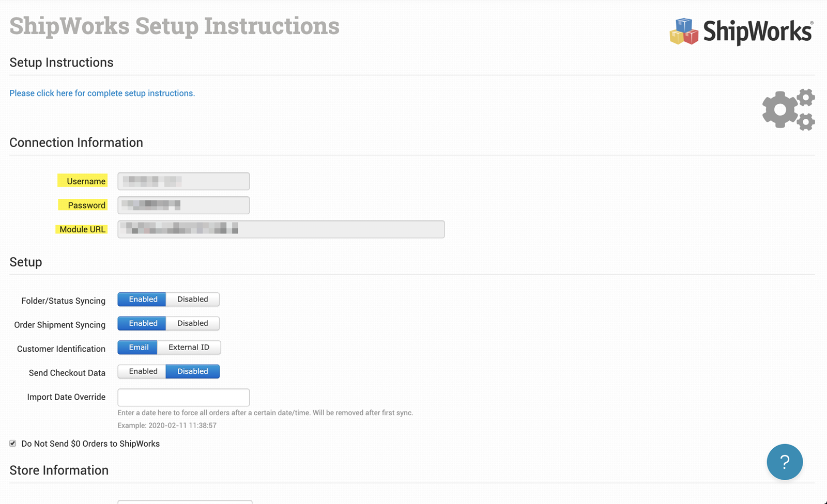Viewport: 827px width, 504px height.
Task: Click the ShipWorks Setup Instructions title
Action: 174,26
